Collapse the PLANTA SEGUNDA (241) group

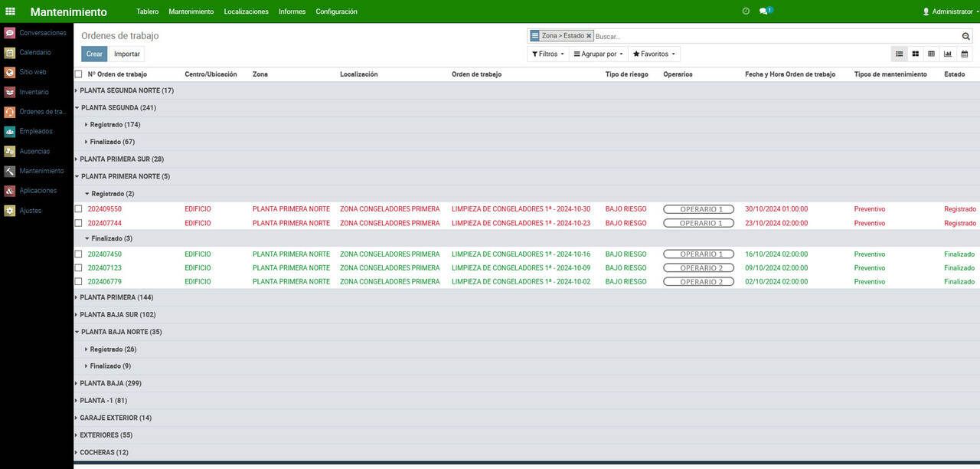(x=118, y=107)
